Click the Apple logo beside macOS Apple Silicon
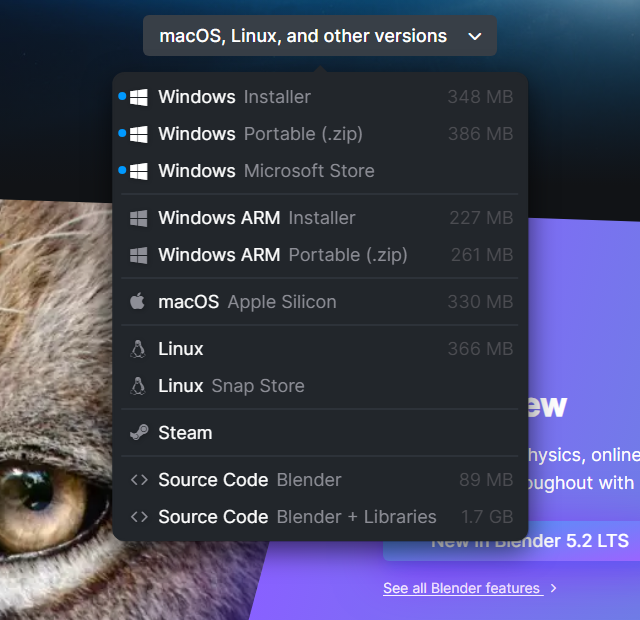Image resolution: width=640 pixels, height=620 pixels. point(137,301)
